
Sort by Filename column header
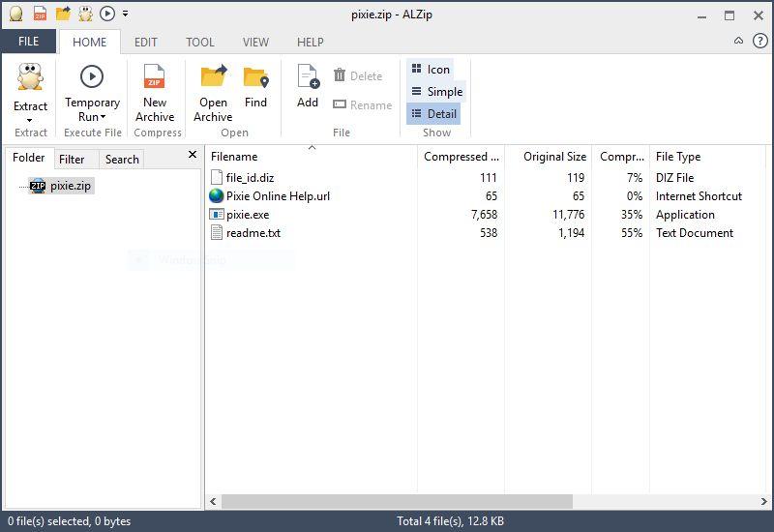coord(311,157)
